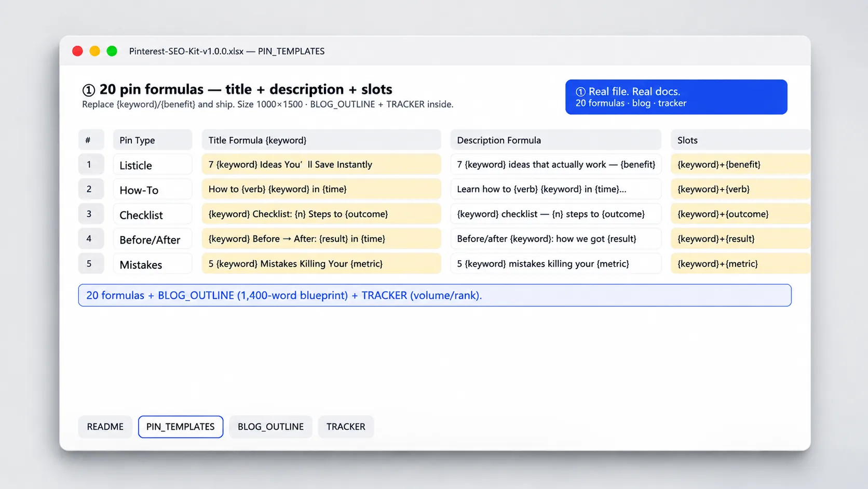
Task: Click the blue "Real file. Real docs." banner
Action: 676,97
